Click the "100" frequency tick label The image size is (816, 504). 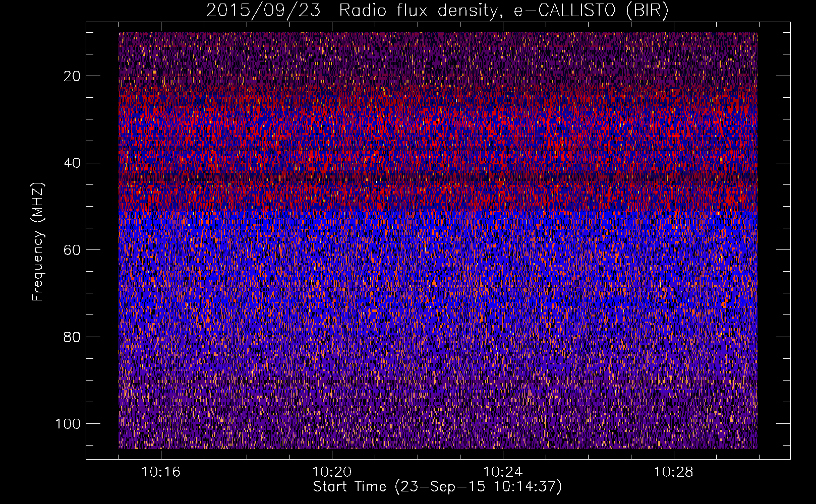[68, 424]
